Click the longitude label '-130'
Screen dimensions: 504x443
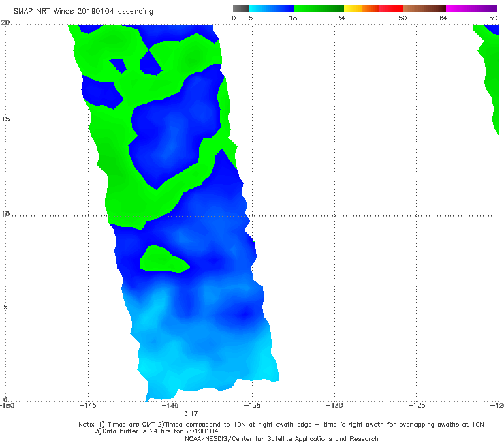point(334,406)
